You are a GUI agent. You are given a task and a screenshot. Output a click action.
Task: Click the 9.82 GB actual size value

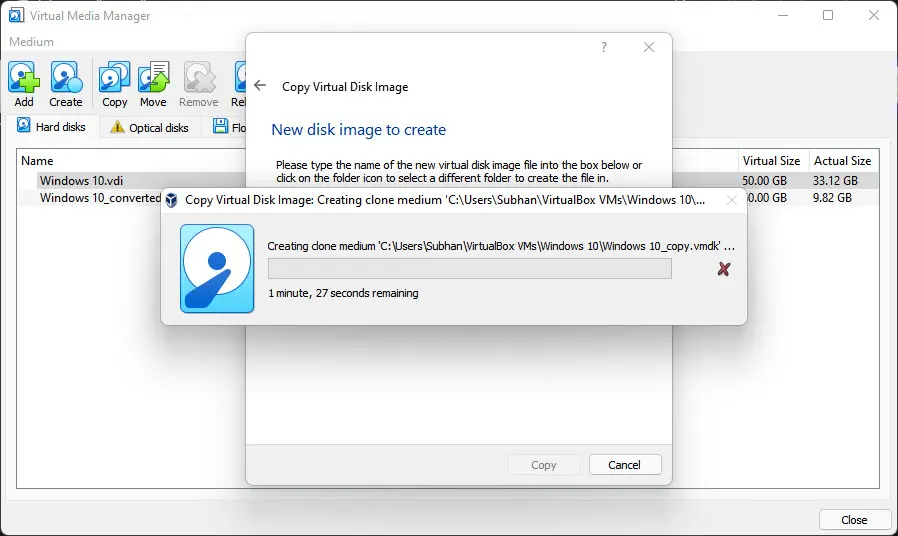[x=832, y=198]
